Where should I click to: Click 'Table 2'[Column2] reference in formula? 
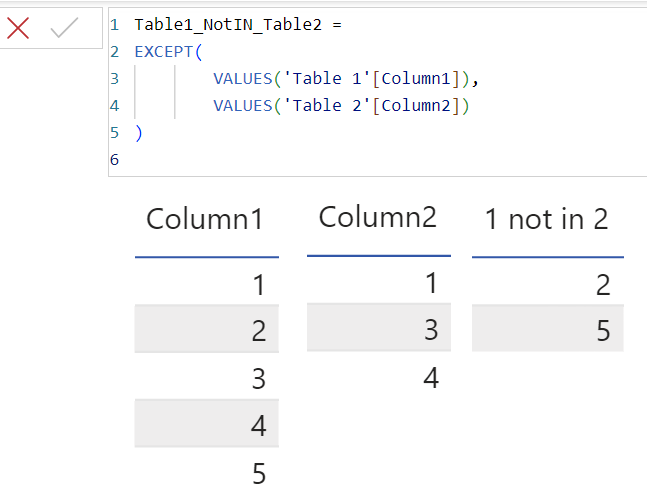coord(371,106)
